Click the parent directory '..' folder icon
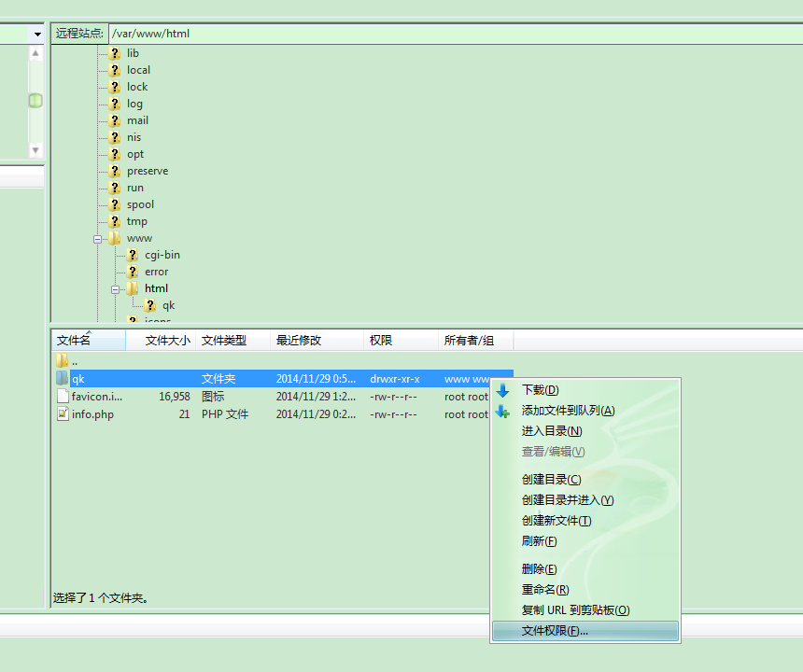Image resolution: width=803 pixels, height=672 pixels. coord(62,360)
